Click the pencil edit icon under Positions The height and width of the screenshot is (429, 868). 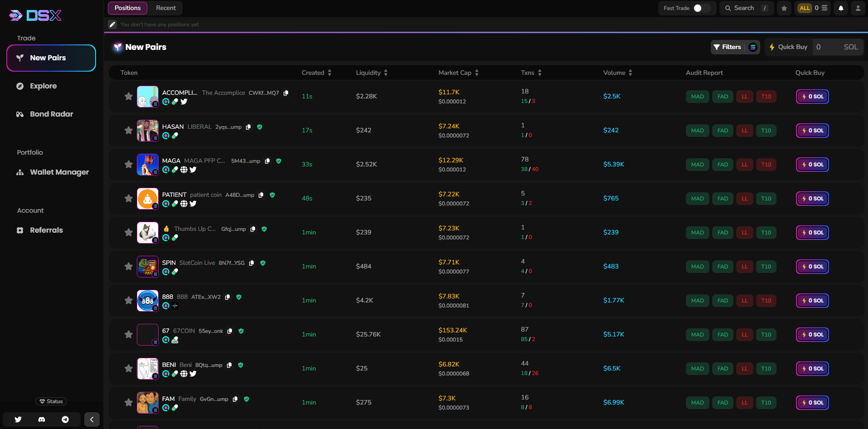click(x=112, y=24)
